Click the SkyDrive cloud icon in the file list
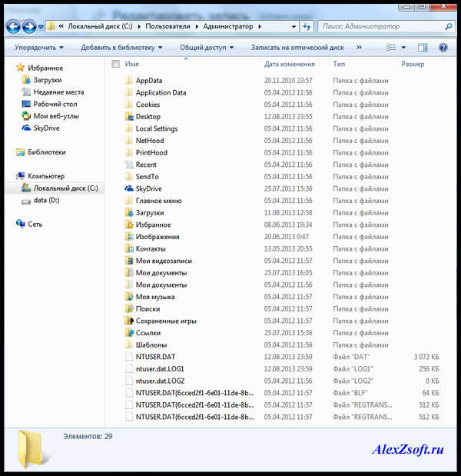The height and width of the screenshot is (476, 461). point(129,188)
